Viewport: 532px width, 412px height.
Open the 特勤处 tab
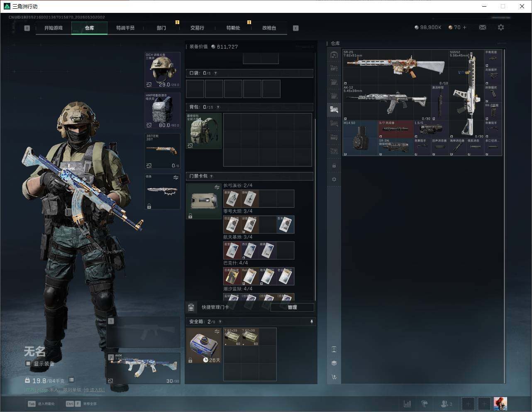coord(233,28)
